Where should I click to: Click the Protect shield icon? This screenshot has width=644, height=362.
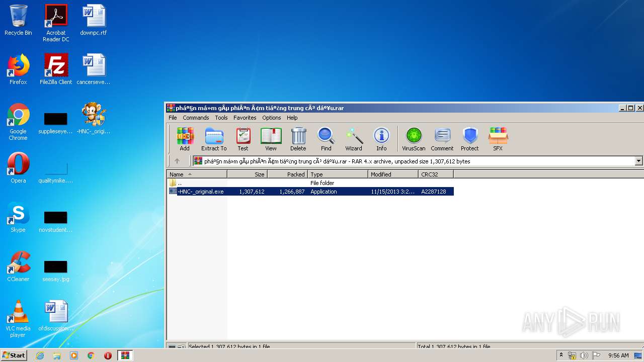pos(470,139)
